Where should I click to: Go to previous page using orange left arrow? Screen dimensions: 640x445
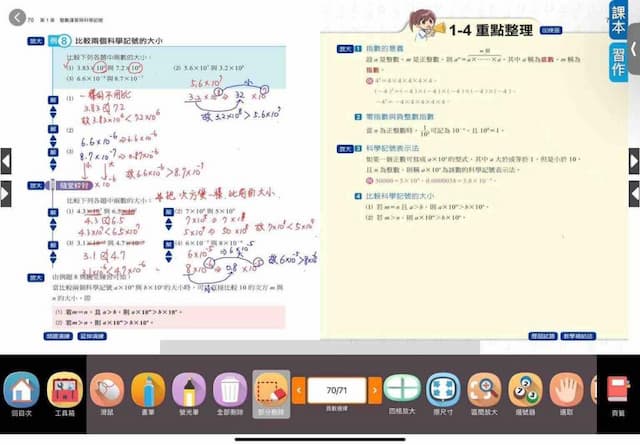[298, 388]
